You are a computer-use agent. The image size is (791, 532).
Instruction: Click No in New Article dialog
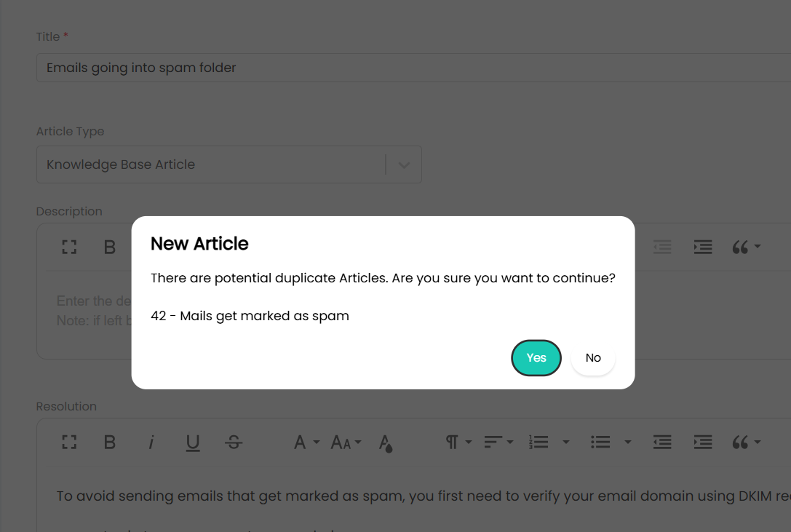pos(593,358)
